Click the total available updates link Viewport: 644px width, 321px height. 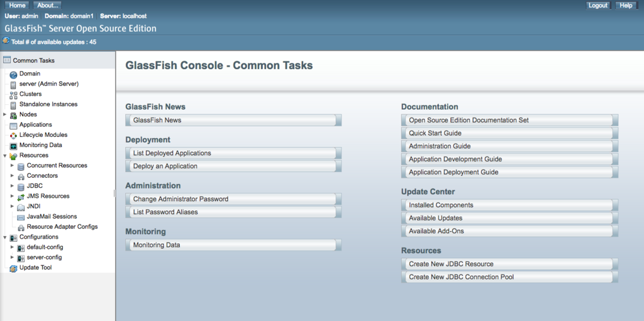(x=54, y=42)
